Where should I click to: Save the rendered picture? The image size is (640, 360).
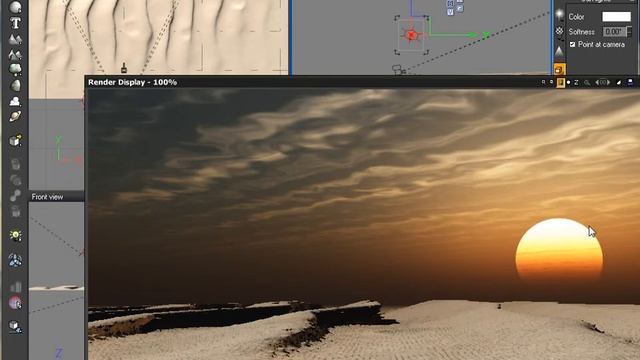[630, 82]
